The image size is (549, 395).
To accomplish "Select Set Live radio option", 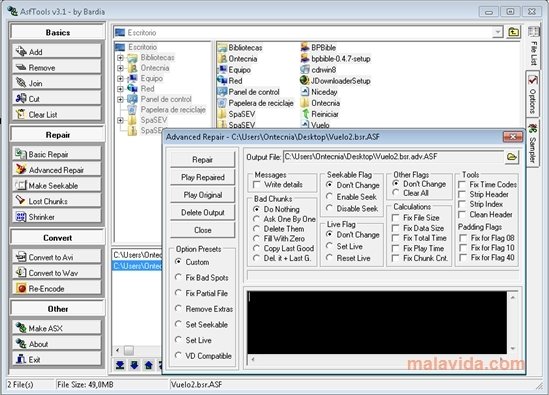I will [329, 246].
